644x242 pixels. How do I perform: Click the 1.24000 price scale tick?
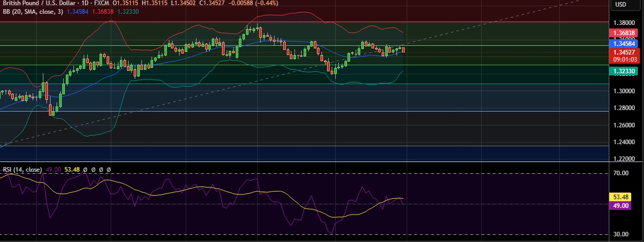(x=624, y=142)
